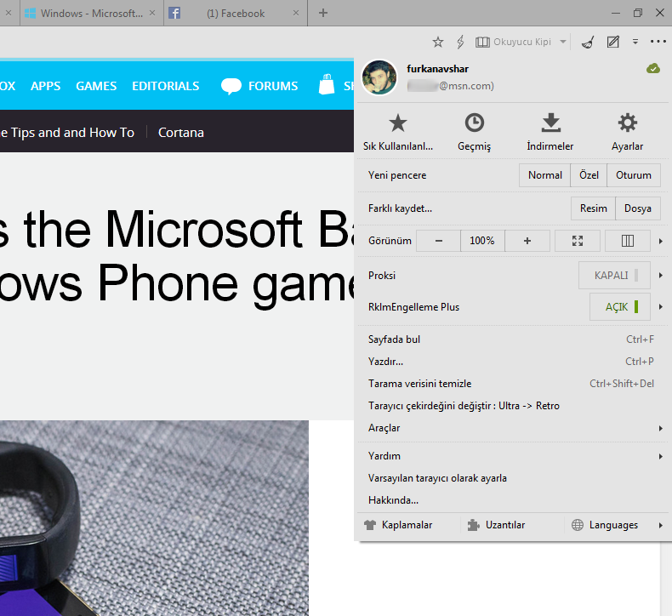This screenshot has width=672, height=616.
Task: Switch browser core Ultra to Retro
Action: 511,406
